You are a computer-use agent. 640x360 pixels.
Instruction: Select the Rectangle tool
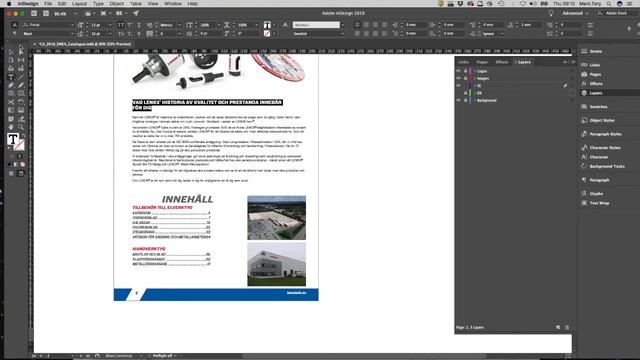pyautogui.click(x=20, y=93)
